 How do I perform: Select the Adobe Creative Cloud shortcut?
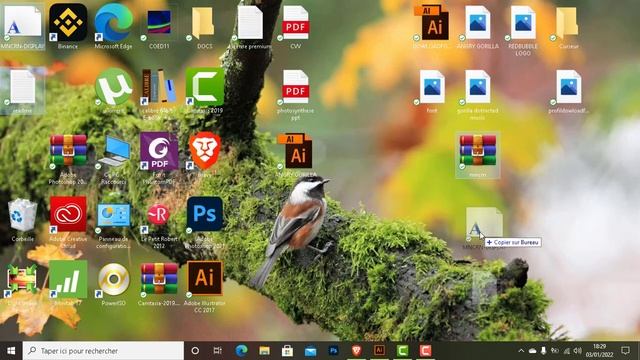[x=68, y=222]
